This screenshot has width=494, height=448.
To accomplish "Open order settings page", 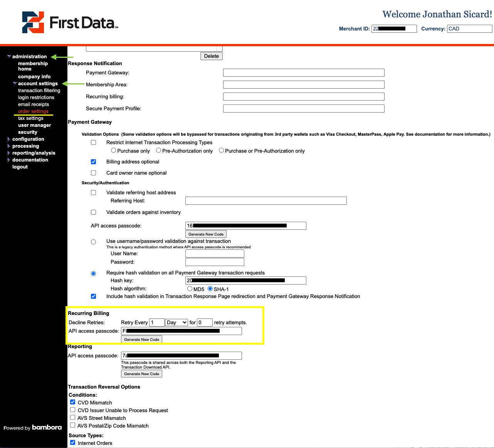I will point(33,111).
